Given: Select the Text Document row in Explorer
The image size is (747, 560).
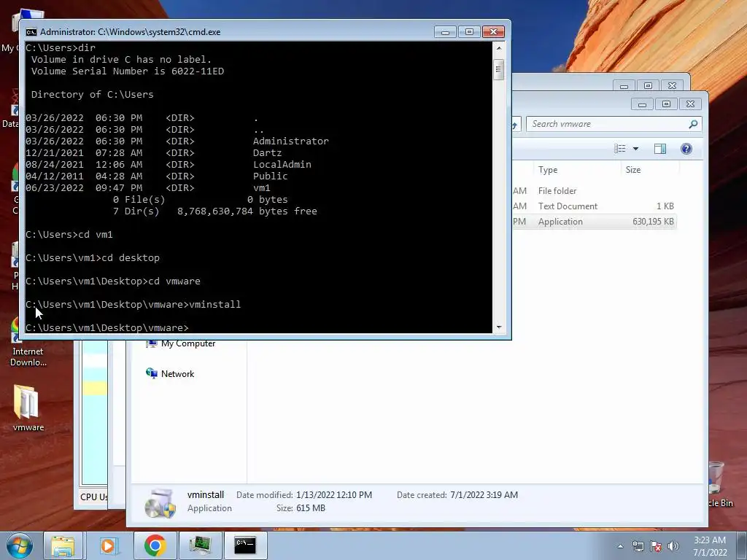Looking at the screenshot, I should tap(593, 206).
